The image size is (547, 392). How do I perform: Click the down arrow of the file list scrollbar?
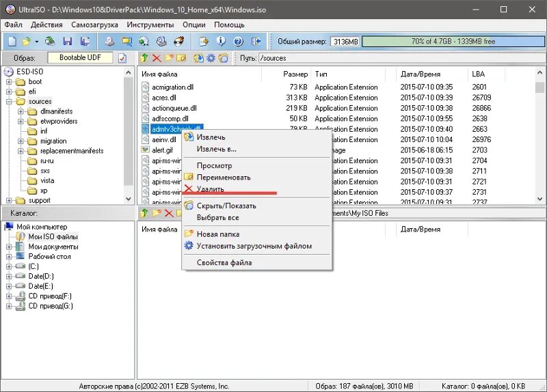[x=539, y=199]
